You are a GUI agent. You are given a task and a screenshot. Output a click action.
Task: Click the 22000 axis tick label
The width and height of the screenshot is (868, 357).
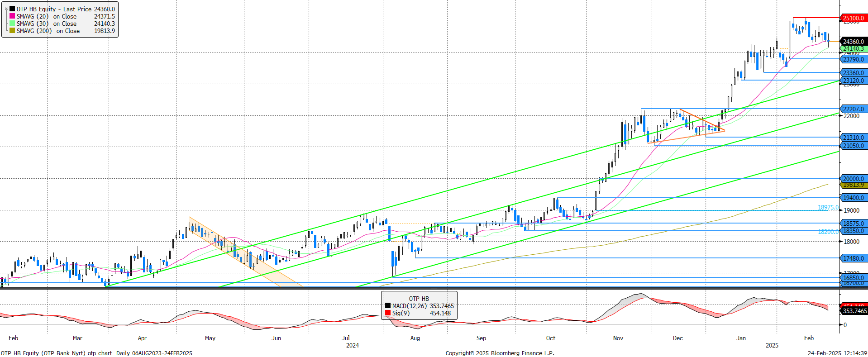(x=851, y=116)
